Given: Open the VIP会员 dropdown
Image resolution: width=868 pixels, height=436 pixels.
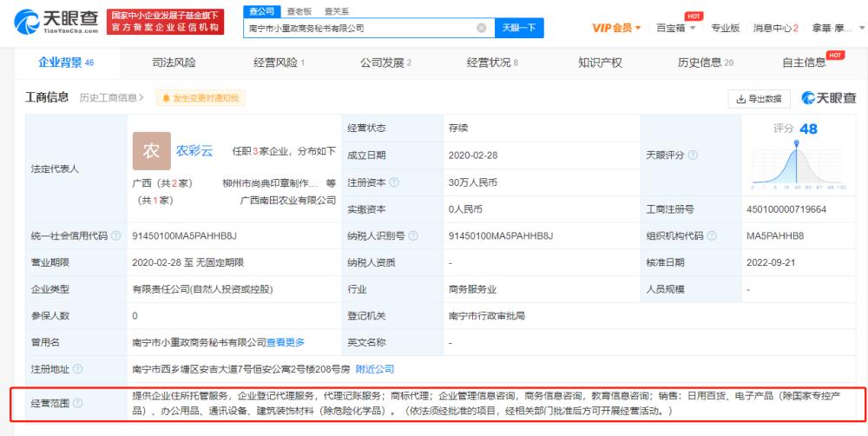Looking at the screenshot, I should pos(616,28).
